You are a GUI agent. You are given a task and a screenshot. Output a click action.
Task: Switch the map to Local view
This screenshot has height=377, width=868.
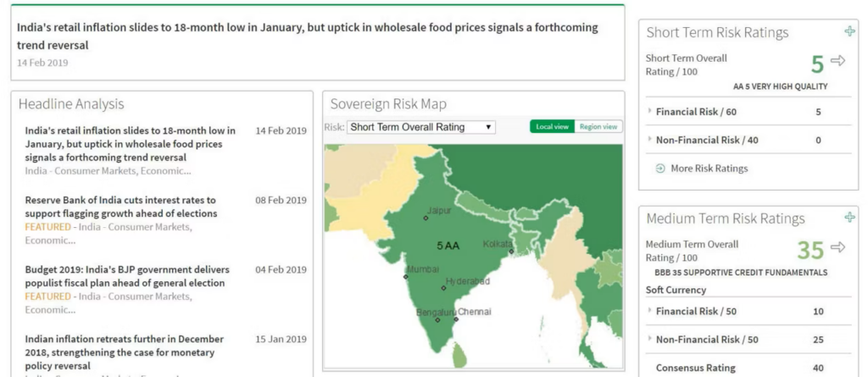(552, 127)
